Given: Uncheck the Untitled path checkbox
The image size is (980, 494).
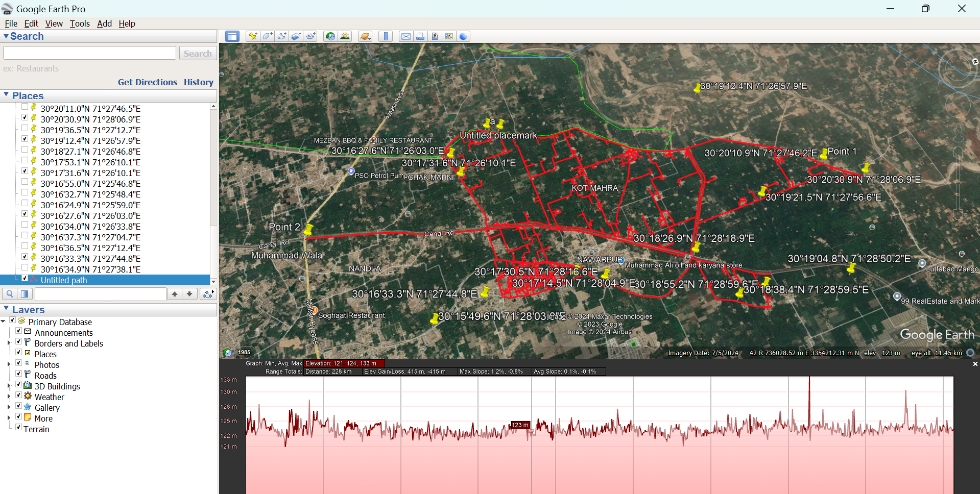Looking at the screenshot, I should coord(25,279).
